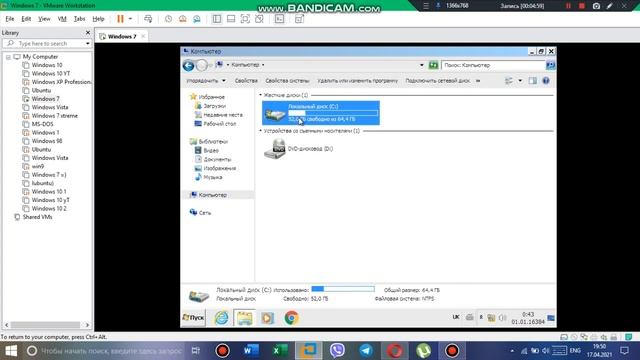Screen dimensions: 640x360
Task: Click the stretch guest display icon
Action: click(299, 19)
